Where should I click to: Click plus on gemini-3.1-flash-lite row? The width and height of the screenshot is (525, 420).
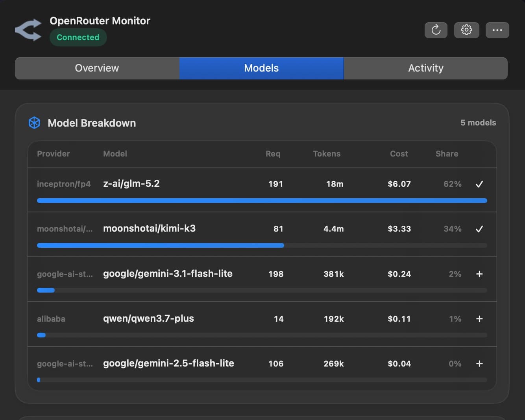[479, 274]
